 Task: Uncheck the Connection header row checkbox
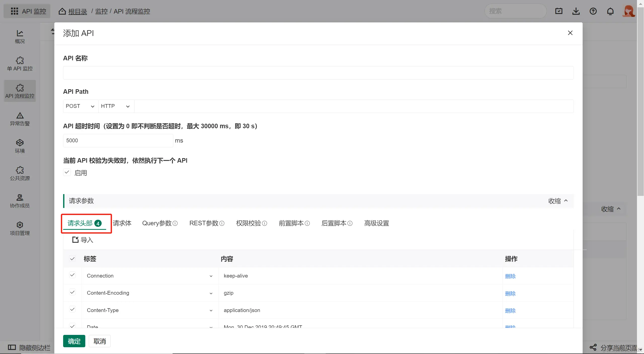[x=72, y=275]
